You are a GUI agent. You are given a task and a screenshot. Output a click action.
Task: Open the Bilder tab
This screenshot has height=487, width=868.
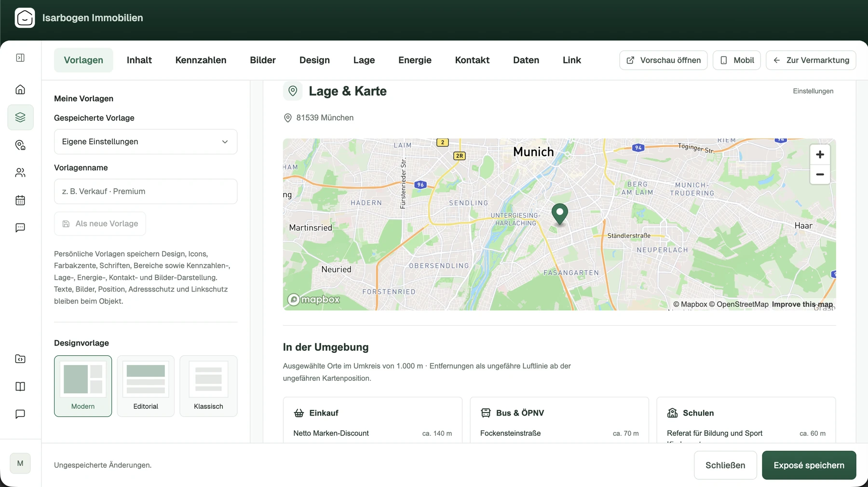pyautogui.click(x=263, y=60)
